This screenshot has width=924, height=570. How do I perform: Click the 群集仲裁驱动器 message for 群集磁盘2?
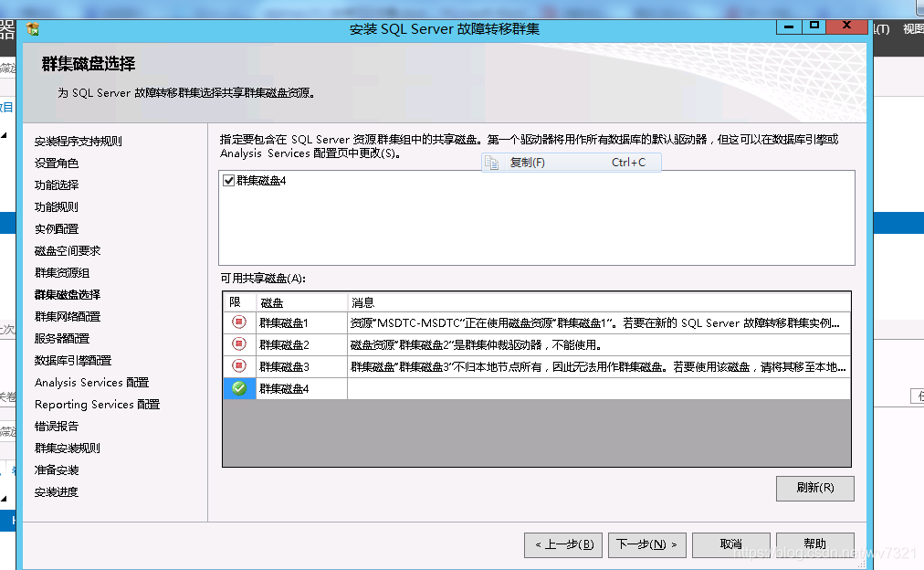[x=599, y=344]
